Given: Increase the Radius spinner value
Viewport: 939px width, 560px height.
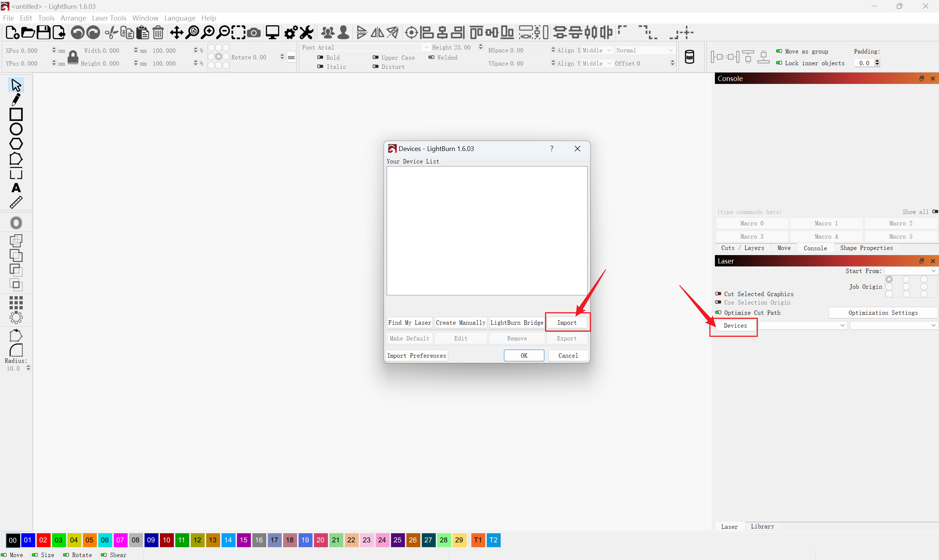Looking at the screenshot, I should click(x=28, y=366).
